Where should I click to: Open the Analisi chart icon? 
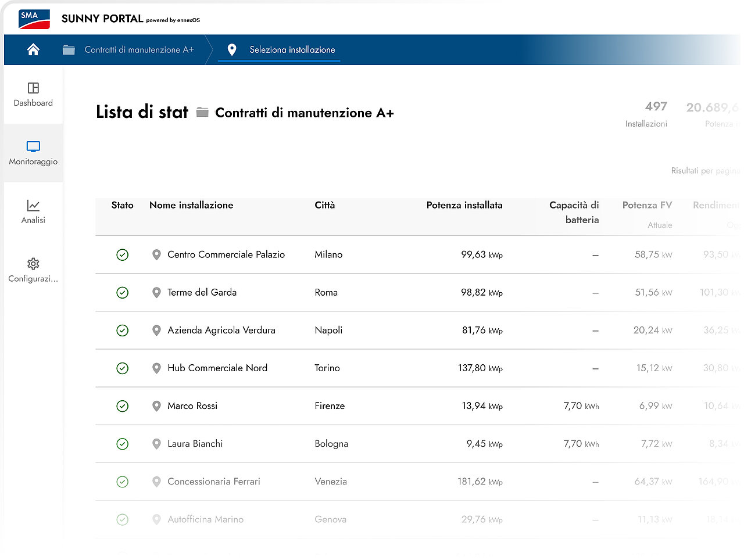pos(33,205)
